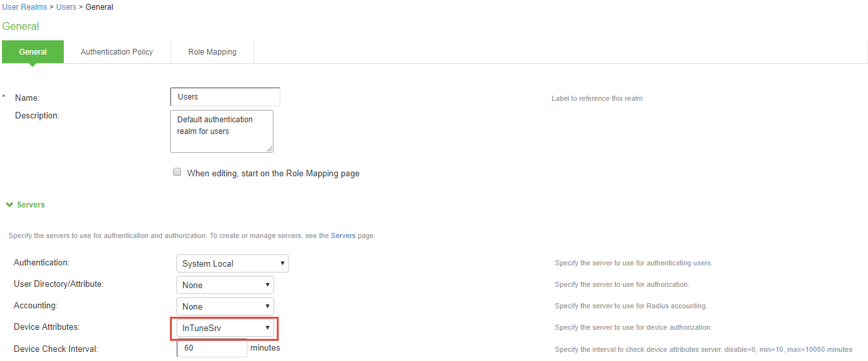This screenshot has width=868, height=361.
Task: Enable start on Role Mapping page checkbox
Action: point(177,172)
